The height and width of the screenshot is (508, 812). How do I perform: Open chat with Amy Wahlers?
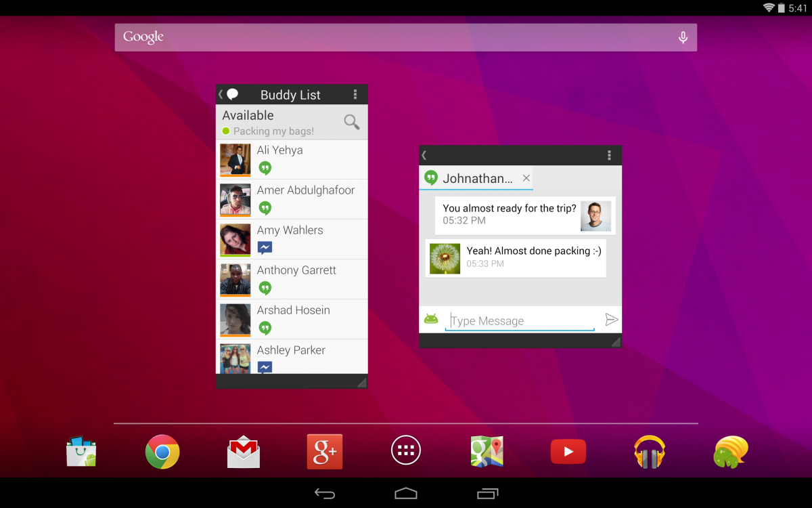pos(292,239)
